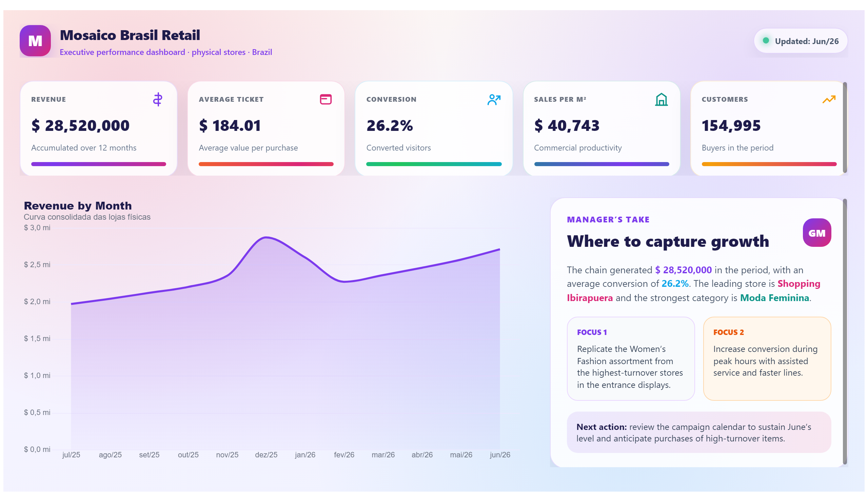Click the green status dot beside Updated
Screen dimensions: 868x495
coord(765,40)
